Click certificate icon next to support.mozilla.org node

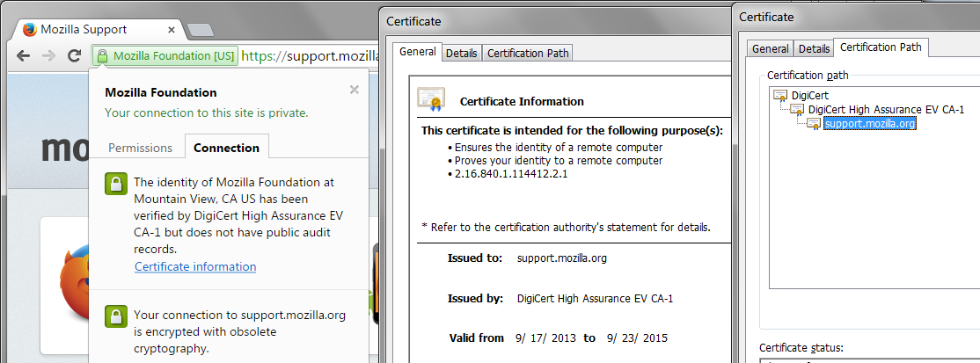[813, 124]
